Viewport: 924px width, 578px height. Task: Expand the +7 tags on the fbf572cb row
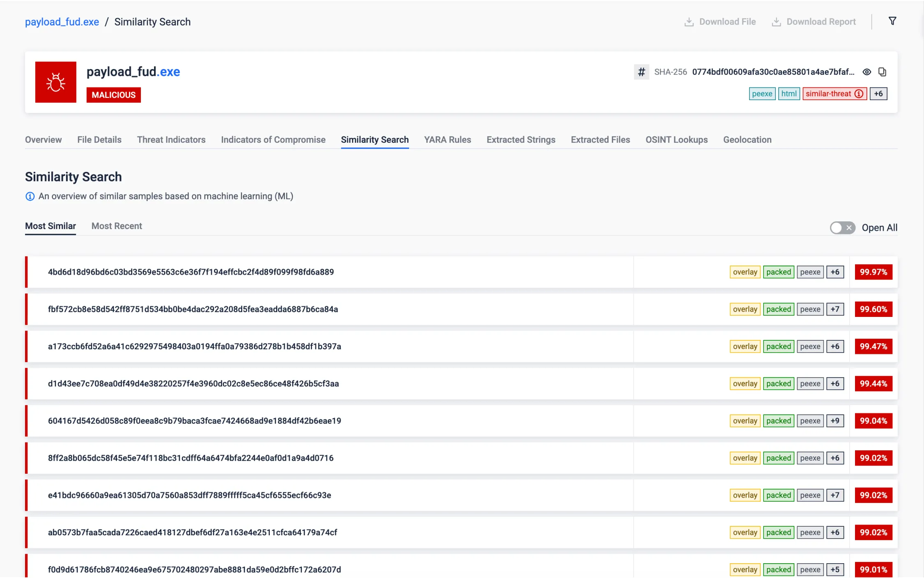835,309
